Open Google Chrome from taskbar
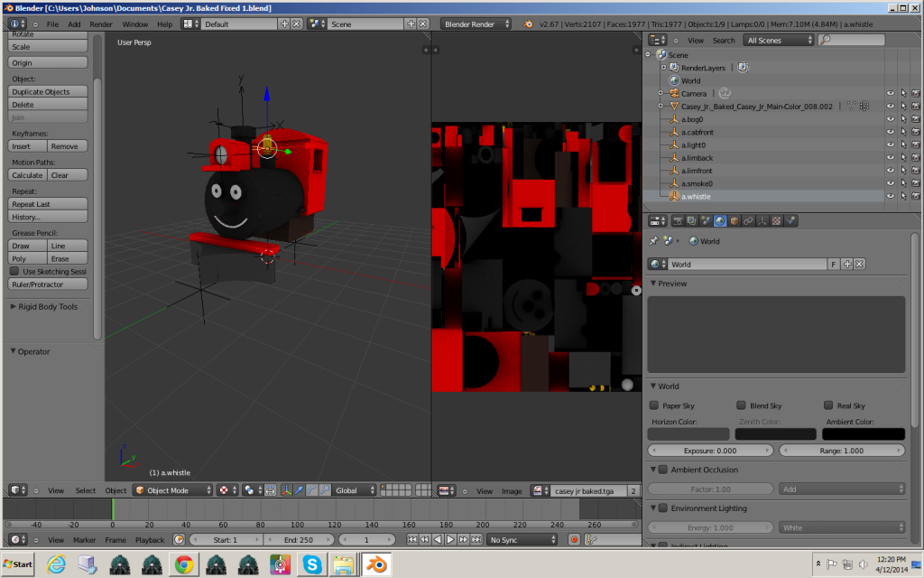Image resolution: width=924 pixels, height=578 pixels. [x=184, y=564]
